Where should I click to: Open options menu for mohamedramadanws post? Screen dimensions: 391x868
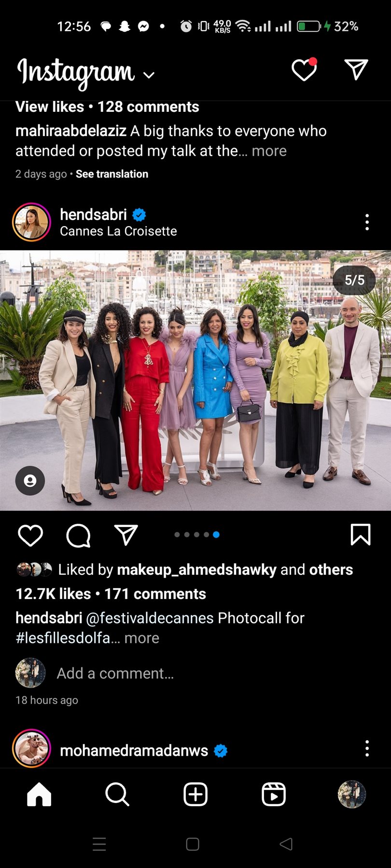pos(367,748)
